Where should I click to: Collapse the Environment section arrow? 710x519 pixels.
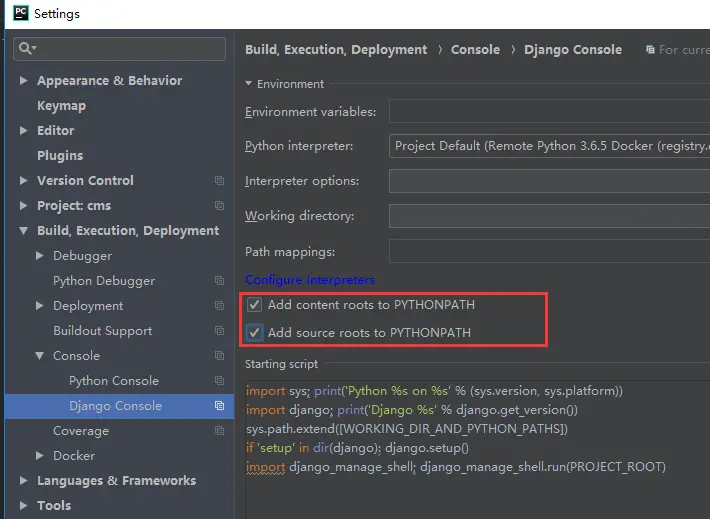pos(249,84)
